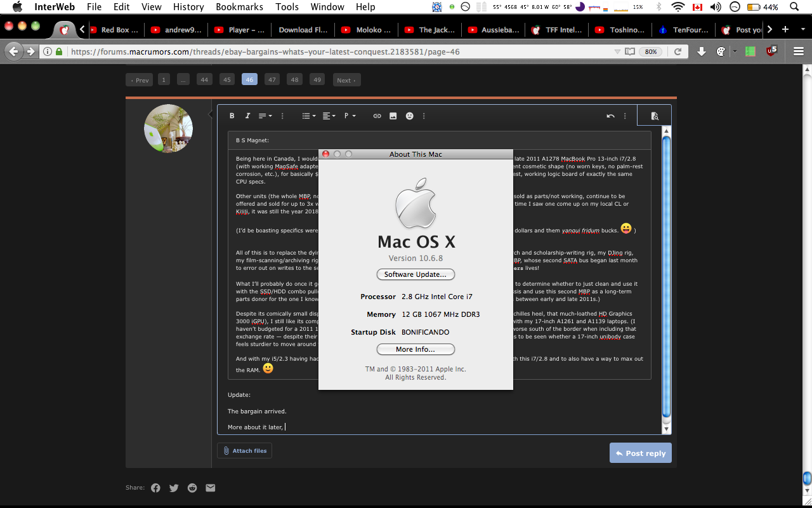Toggle bold formatting in the reply editor
Viewport: 812px width, 508px height.
pyautogui.click(x=232, y=116)
